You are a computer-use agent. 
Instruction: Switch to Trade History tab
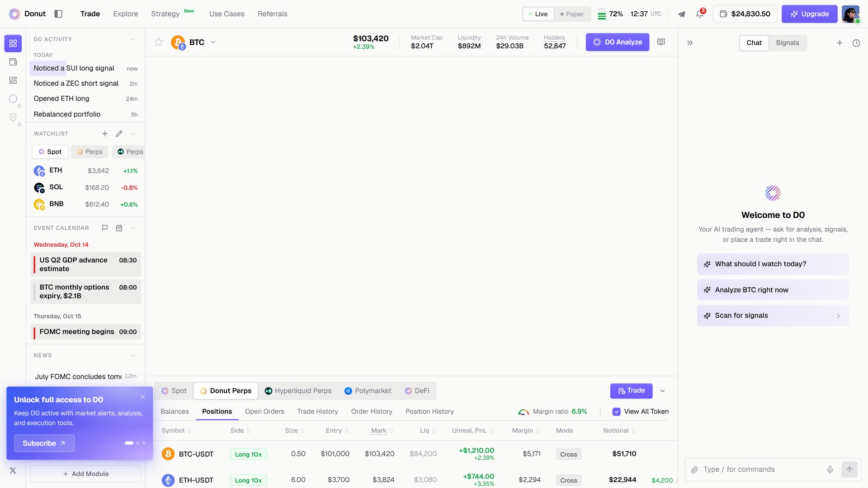[x=317, y=412]
